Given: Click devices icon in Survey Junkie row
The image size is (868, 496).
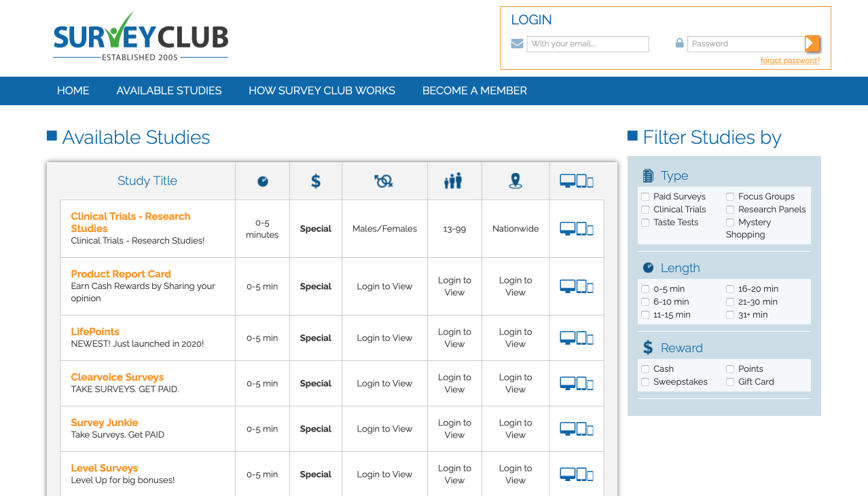Looking at the screenshot, I should (577, 429).
